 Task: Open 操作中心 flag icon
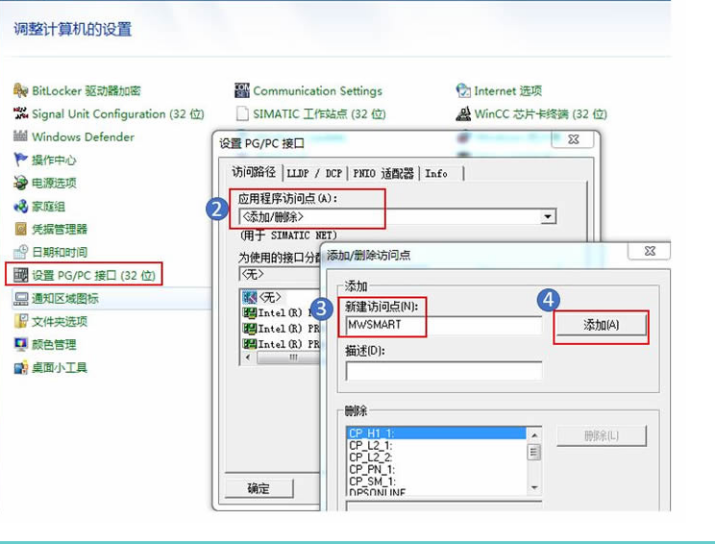[21, 159]
